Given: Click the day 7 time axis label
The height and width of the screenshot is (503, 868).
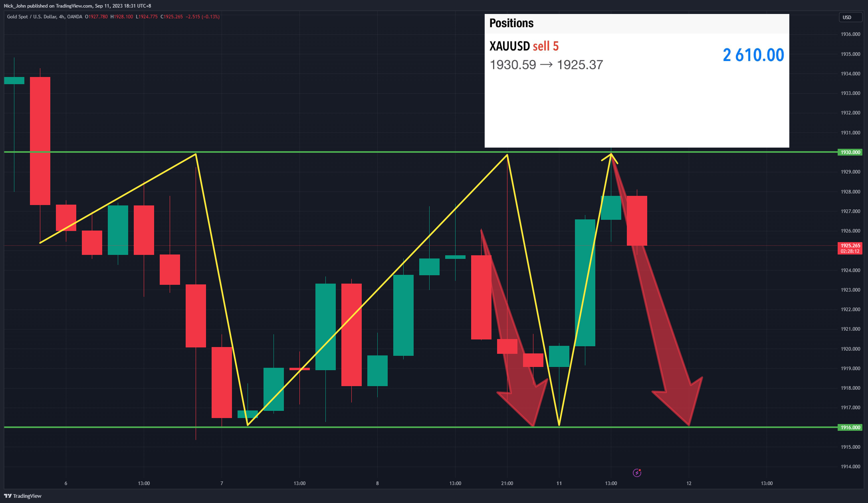Looking at the screenshot, I should 222,483.
